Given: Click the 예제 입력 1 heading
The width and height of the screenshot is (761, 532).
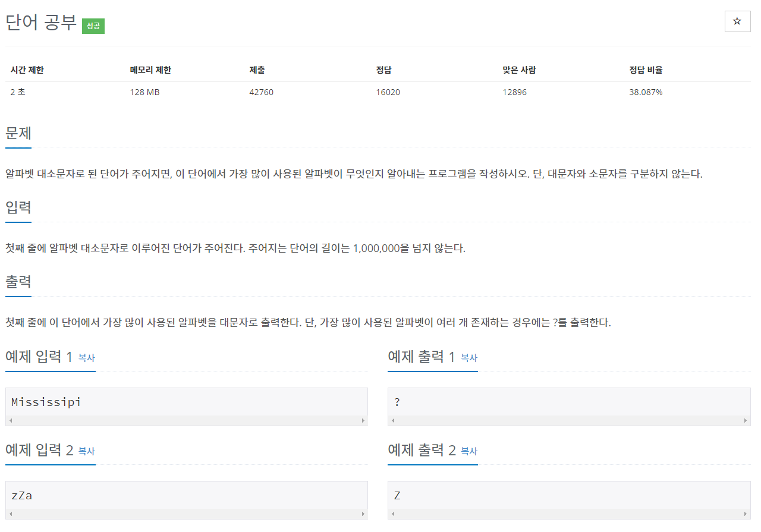Looking at the screenshot, I should (x=39, y=357).
